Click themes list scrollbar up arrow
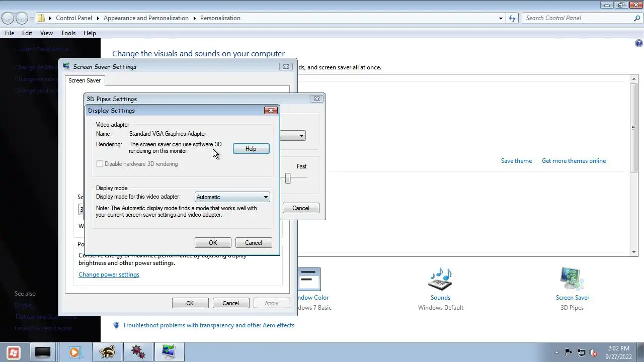The image size is (644, 362). pos(634,79)
